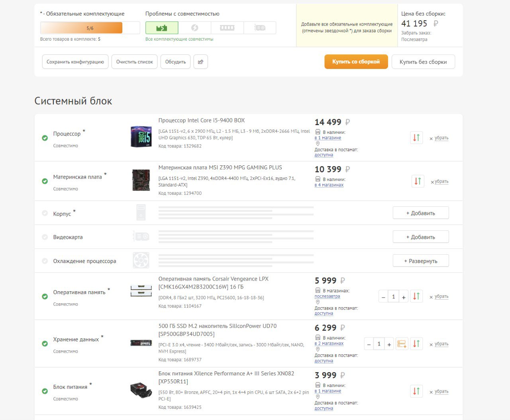The height and width of the screenshot is (420, 510).
Task: Decrease quantity of SiliconPower SSD
Action: [369, 344]
